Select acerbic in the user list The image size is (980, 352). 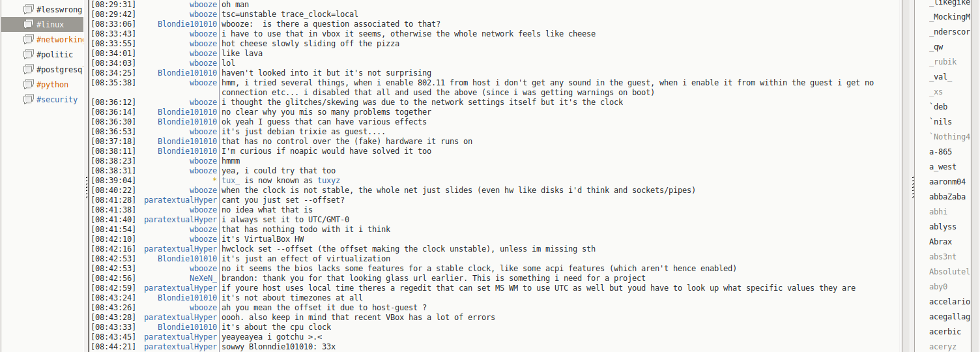(945, 332)
